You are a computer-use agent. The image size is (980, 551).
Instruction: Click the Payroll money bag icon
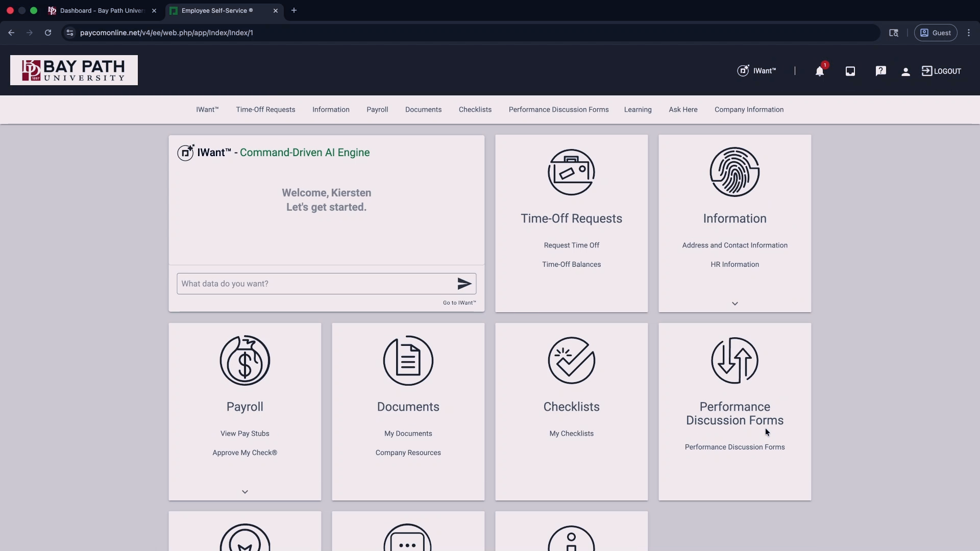pos(245,361)
